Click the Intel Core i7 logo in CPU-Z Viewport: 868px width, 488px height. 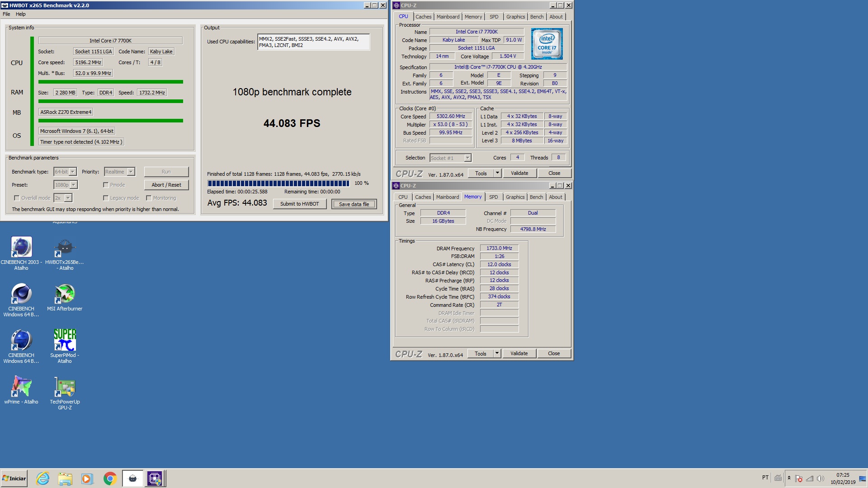[x=547, y=44]
